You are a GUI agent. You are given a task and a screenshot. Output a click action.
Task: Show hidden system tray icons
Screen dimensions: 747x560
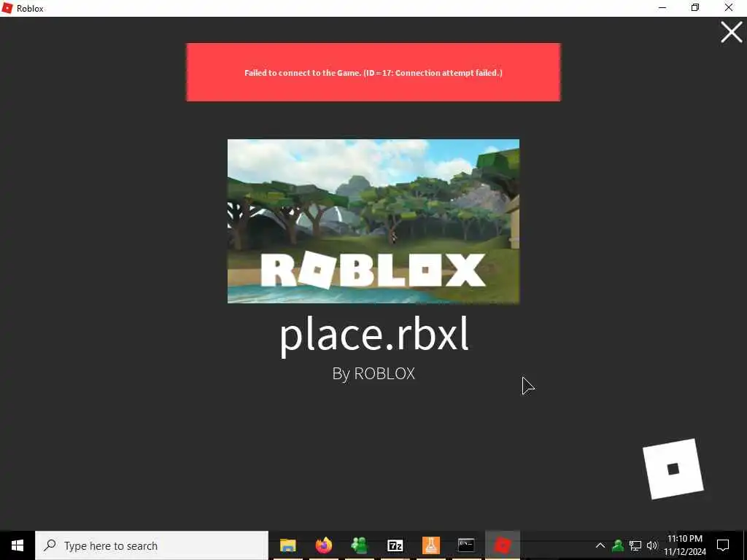click(600, 545)
